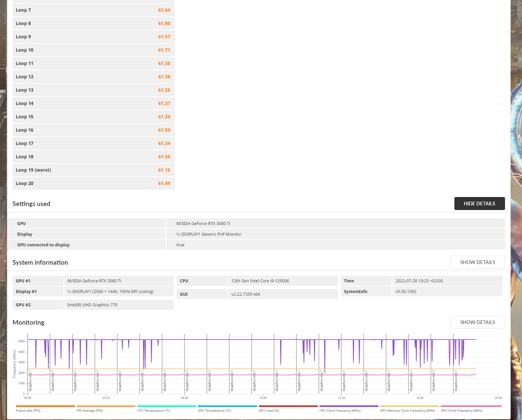Select the Loop 7 result row
This screenshot has height=420, width=522.
[x=94, y=10]
